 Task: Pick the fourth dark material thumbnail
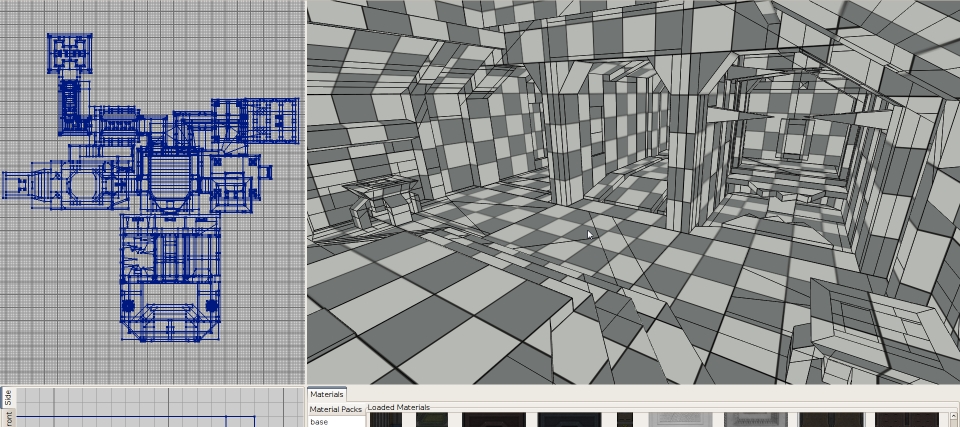click(569, 420)
